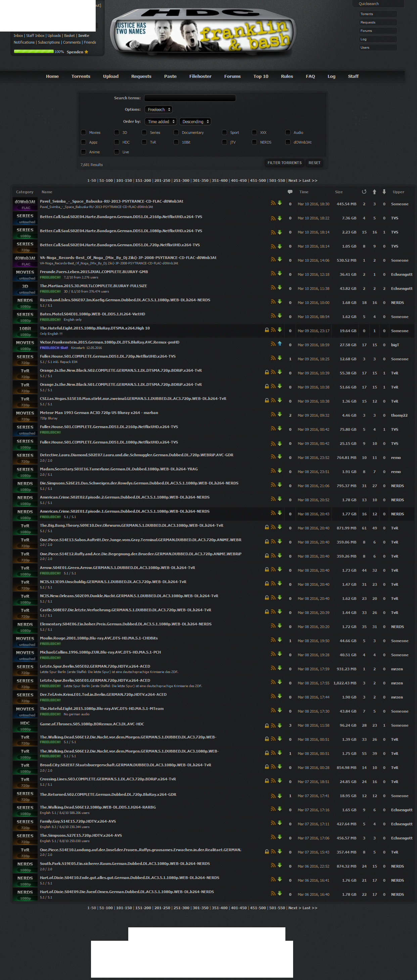Screen dimensions: 417x980
Task: Click RSS icon on Michael.Collins.1996 row
Action: click(273, 654)
